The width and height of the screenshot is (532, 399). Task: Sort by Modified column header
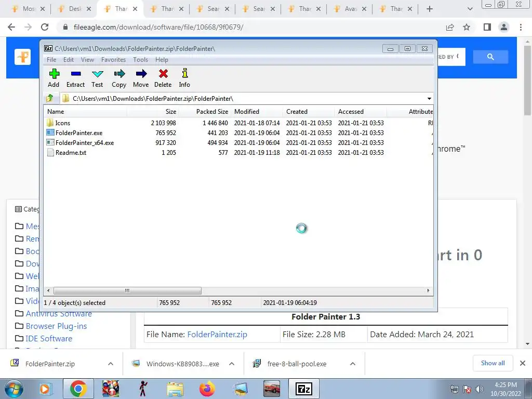point(257,112)
